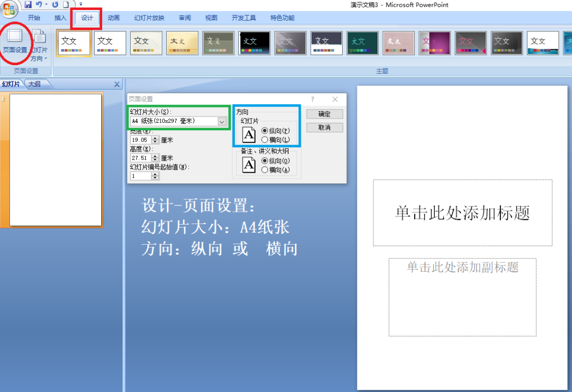Switch to the 插入 ribbon tab

(60, 18)
